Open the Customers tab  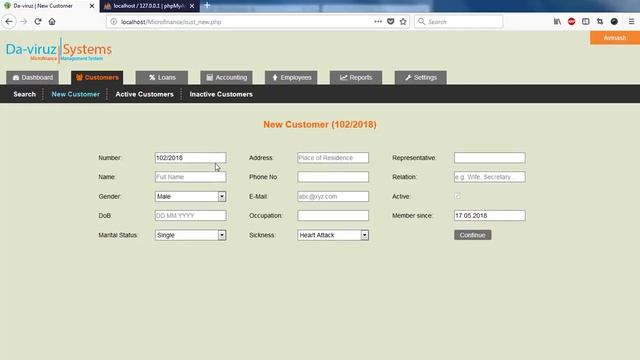pyautogui.click(x=97, y=78)
